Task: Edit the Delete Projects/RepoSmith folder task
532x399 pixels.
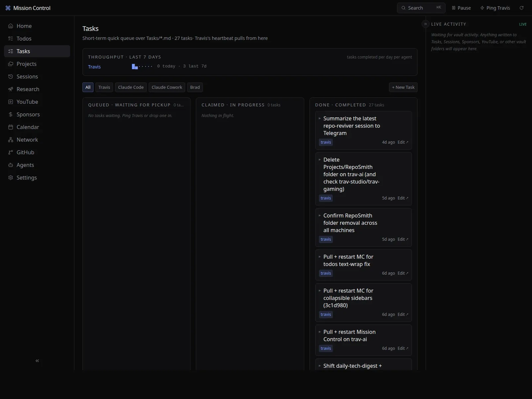Action: point(403,198)
